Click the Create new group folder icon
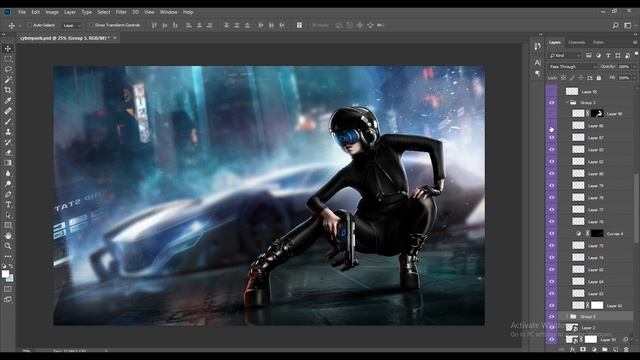 click(x=604, y=349)
